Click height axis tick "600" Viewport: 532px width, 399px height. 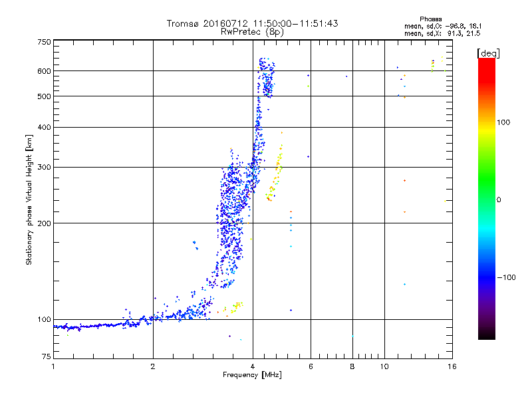tap(45, 71)
